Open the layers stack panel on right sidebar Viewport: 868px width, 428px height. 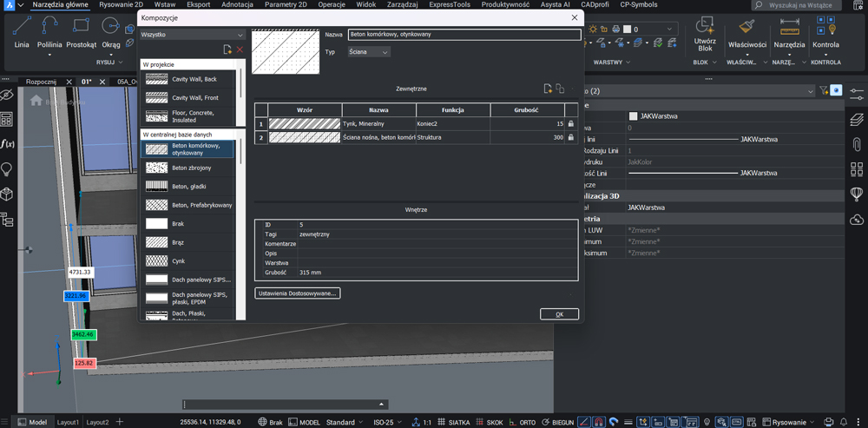(x=857, y=118)
